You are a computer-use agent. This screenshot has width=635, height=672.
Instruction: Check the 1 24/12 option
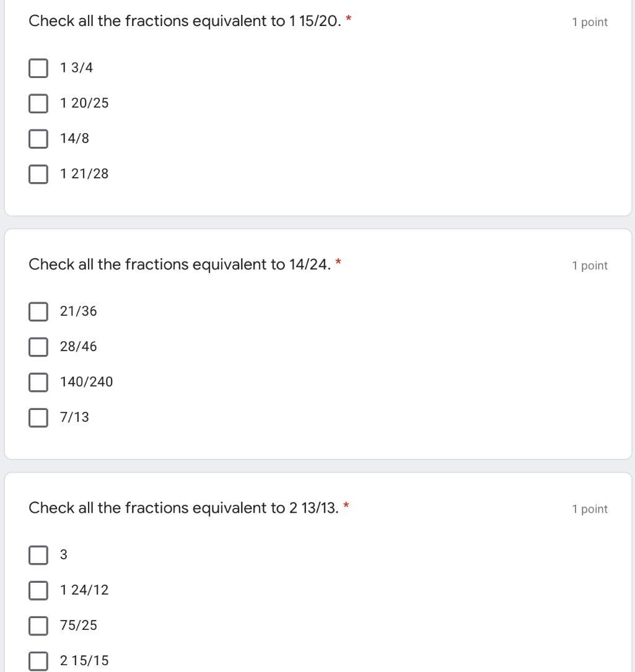pos(38,590)
